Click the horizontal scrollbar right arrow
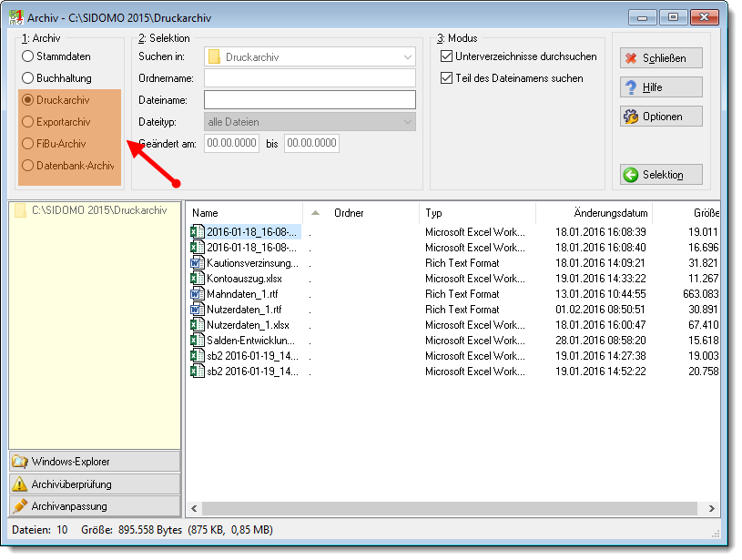The width and height of the screenshot is (742, 560). [x=711, y=508]
